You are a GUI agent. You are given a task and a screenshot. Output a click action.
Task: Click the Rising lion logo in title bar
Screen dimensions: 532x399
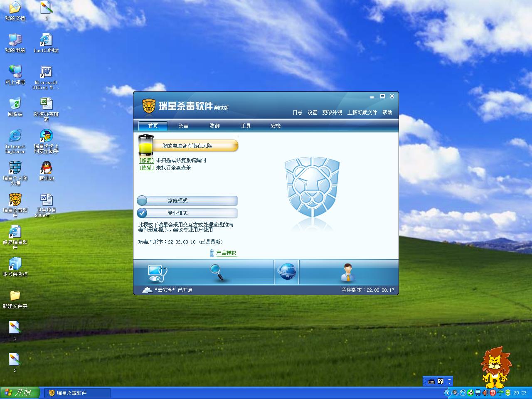(x=148, y=106)
